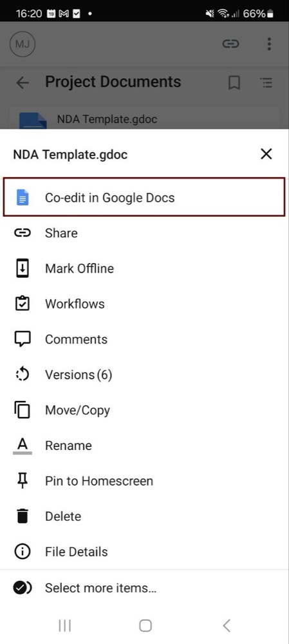Tap the Google Docs file icon
This screenshot has width=289, height=644.
23,197
